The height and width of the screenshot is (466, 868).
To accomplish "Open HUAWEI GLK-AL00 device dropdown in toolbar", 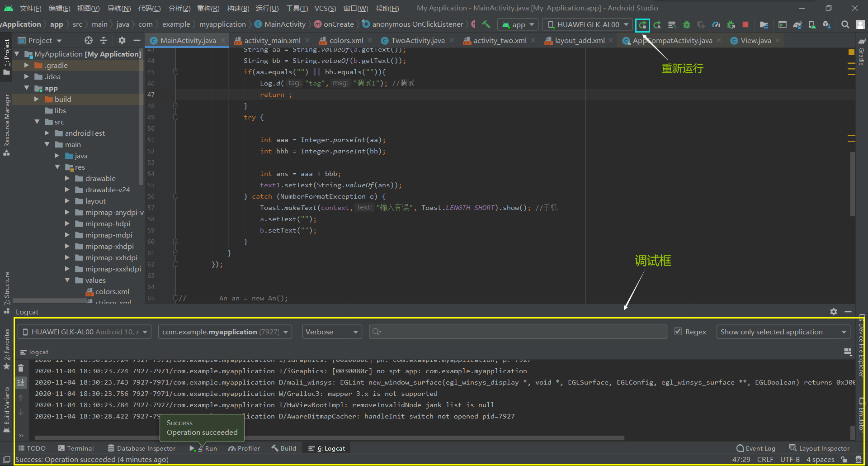I will 588,24.
